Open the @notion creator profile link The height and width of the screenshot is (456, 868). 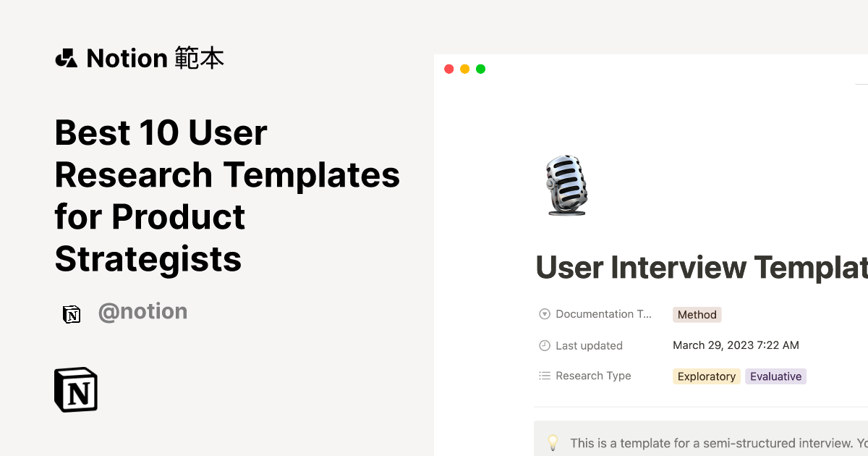point(142,312)
